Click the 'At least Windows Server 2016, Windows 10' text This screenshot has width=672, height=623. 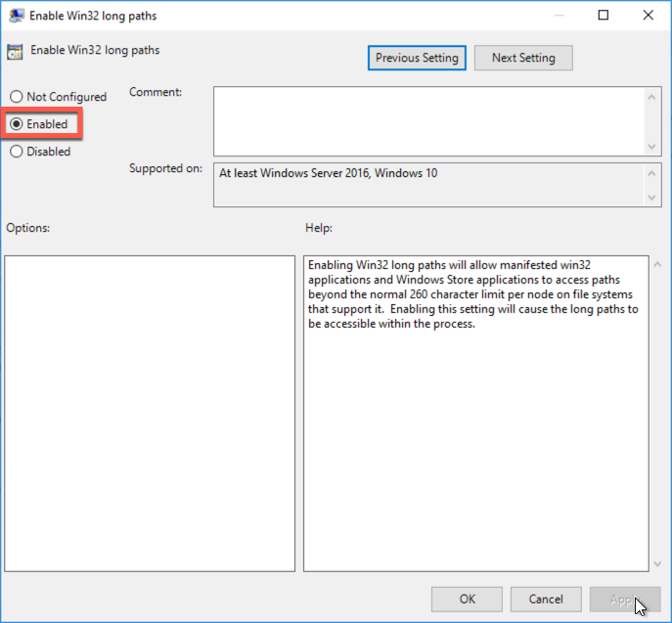coord(329,173)
